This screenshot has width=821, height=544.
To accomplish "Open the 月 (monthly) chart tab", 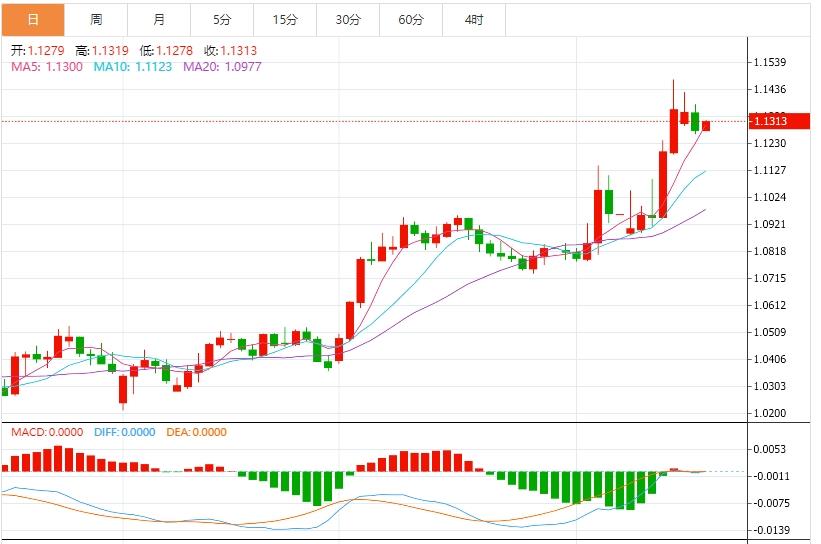I will coord(159,19).
